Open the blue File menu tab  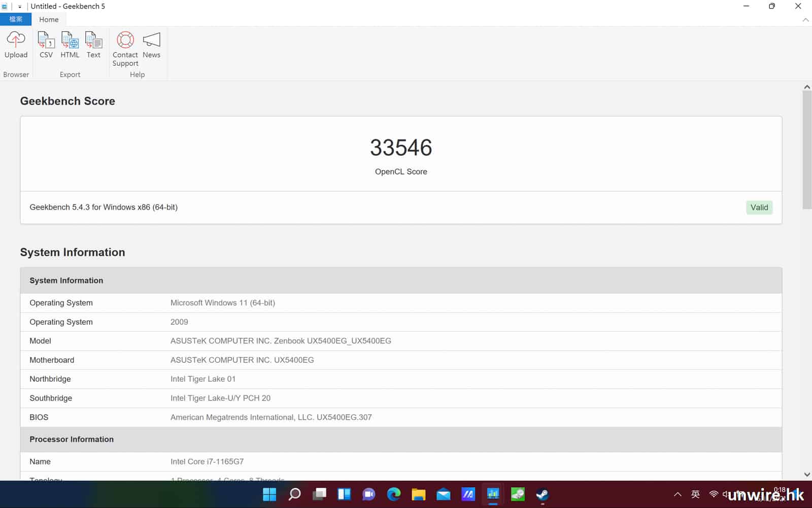tap(16, 19)
